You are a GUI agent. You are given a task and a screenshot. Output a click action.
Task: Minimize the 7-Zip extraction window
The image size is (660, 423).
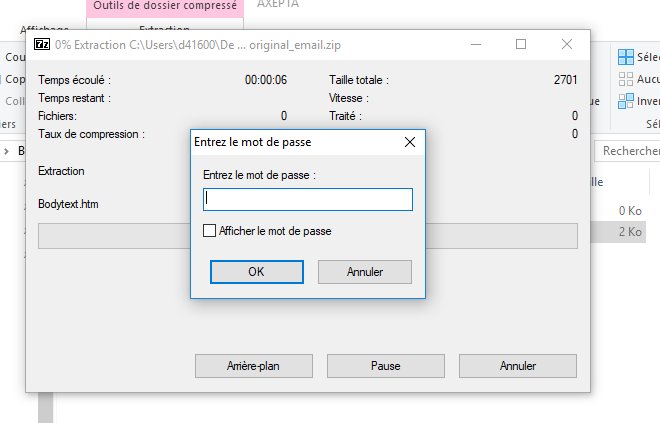click(475, 45)
